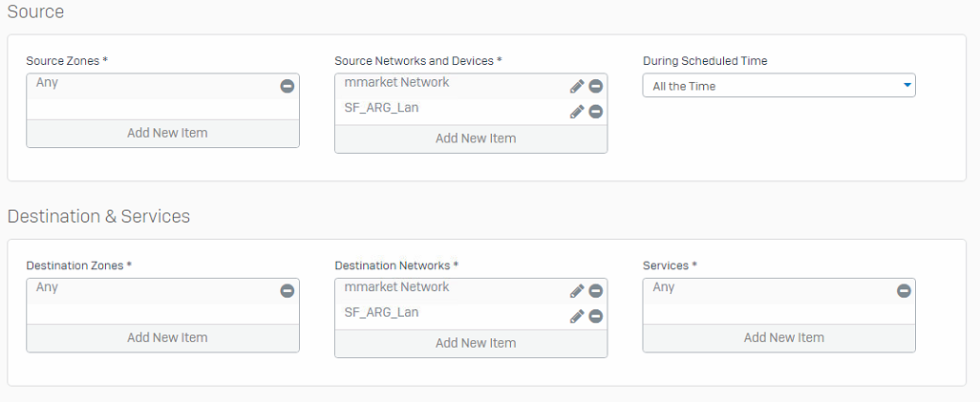Select Any entry in Services list
This screenshot has width=980, height=402.
664,286
